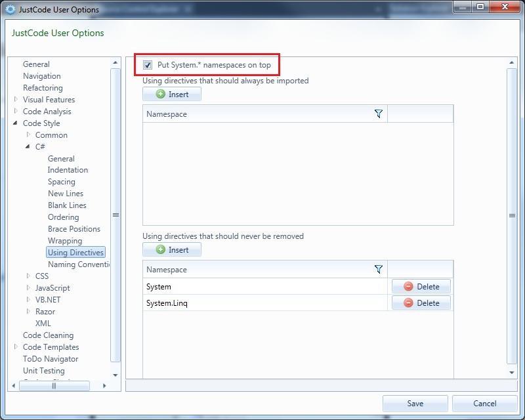The width and height of the screenshot is (525, 420).
Task: Open Unit Testing options
Action: pos(44,370)
